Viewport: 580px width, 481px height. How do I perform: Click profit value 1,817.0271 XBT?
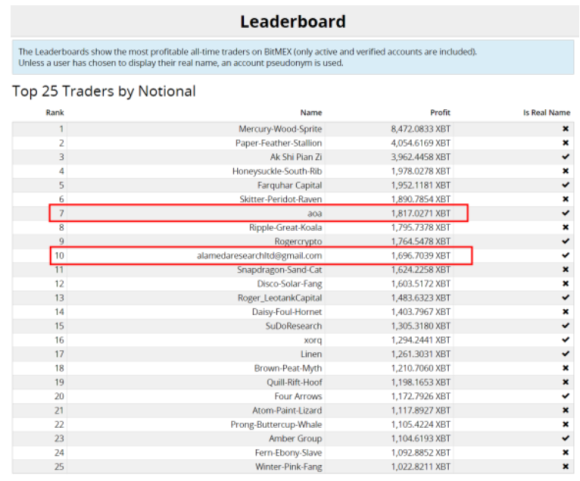[421, 213]
